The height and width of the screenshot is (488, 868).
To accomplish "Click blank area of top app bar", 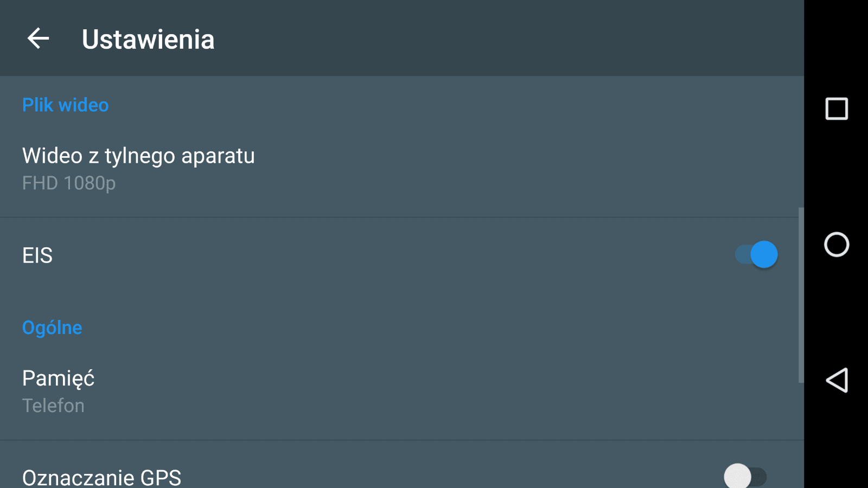I will click(488, 38).
